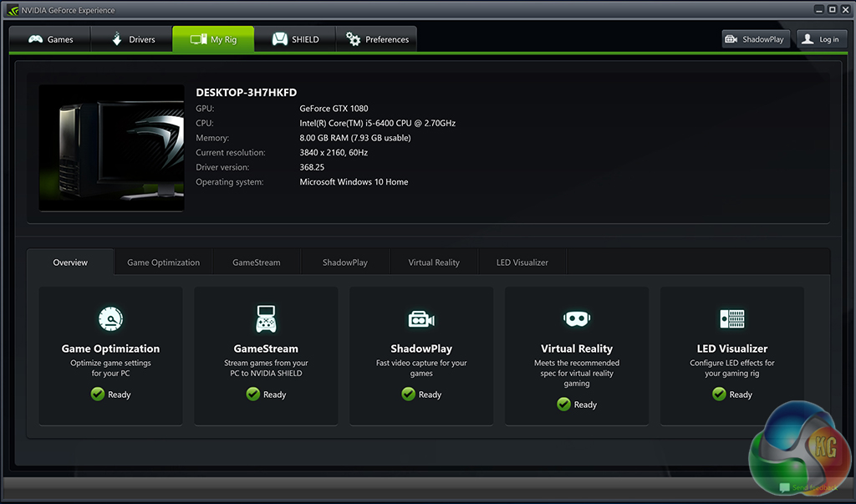Click the Game Optimization speedometer icon
The image size is (856, 504).
click(110, 318)
